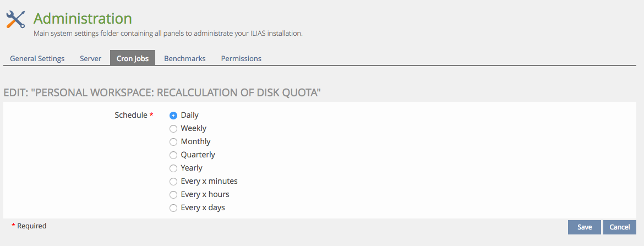Select the Every x hours radio button
The image size is (644, 246).
click(x=173, y=195)
